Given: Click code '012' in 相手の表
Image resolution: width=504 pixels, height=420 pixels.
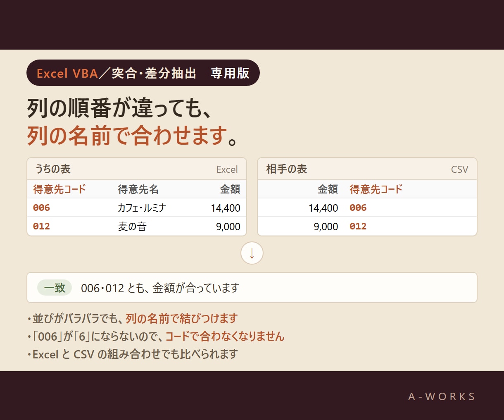Looking at the screenshot, I should coord(358,226).
